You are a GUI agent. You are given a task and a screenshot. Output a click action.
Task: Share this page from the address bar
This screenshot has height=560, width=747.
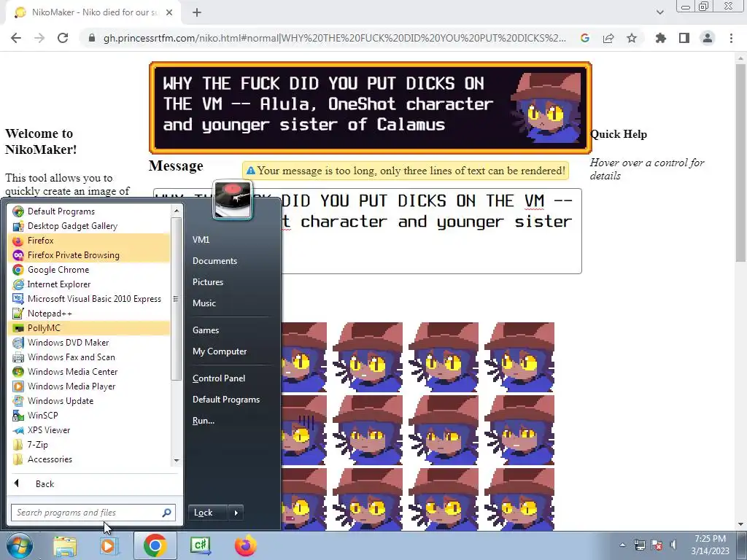(608, 38)
